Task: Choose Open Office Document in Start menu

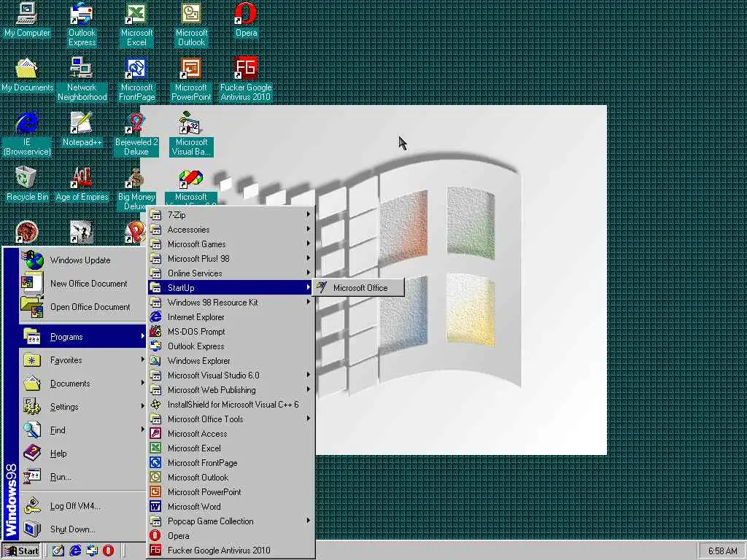Action: [x=83, y=307]
